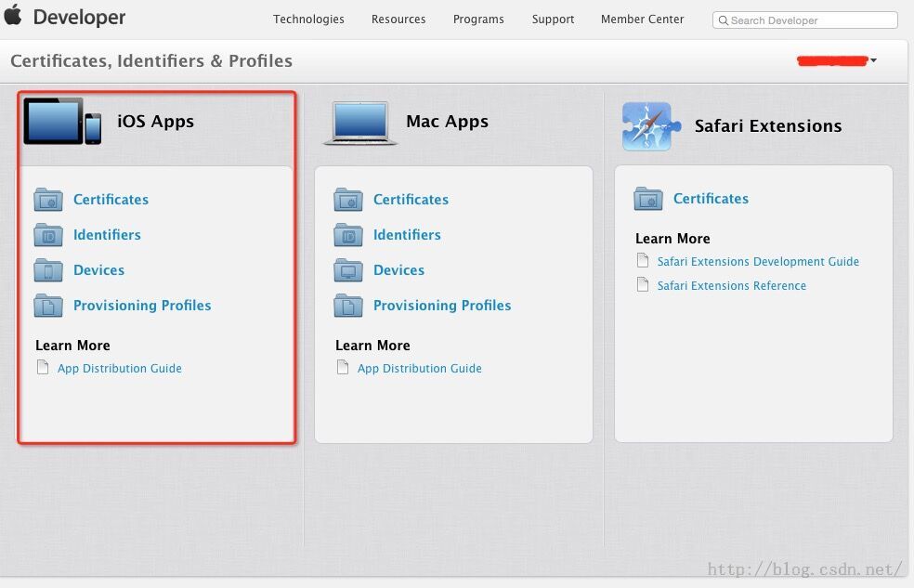Go to Member Center
914x588 pixels.
643,20
